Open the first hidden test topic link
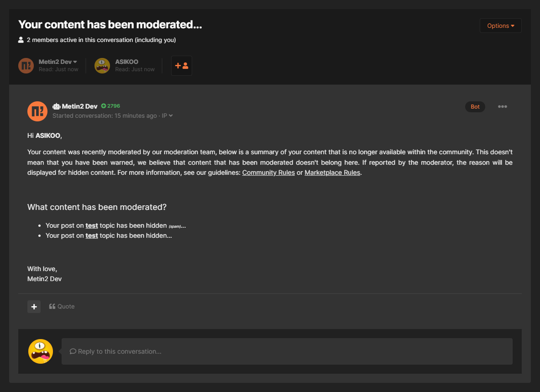The width and height of the screenshot is (540, 392). pyautogui.click(x=92, y=225)
